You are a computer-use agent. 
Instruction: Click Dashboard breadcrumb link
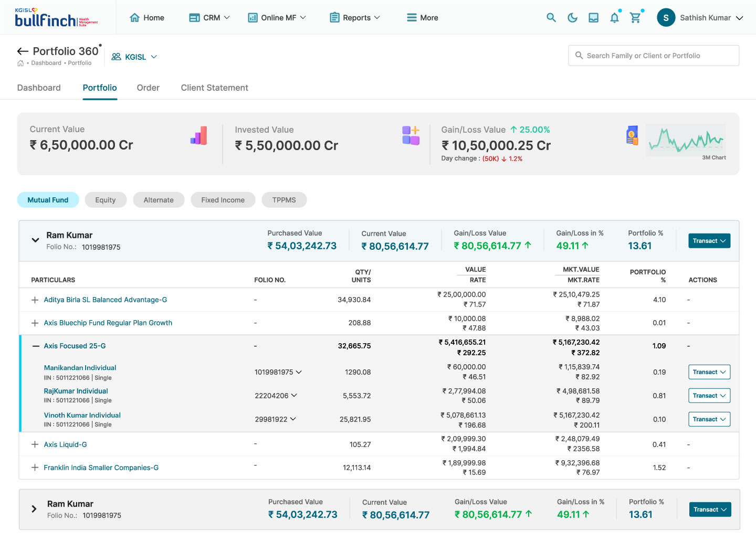46,63
